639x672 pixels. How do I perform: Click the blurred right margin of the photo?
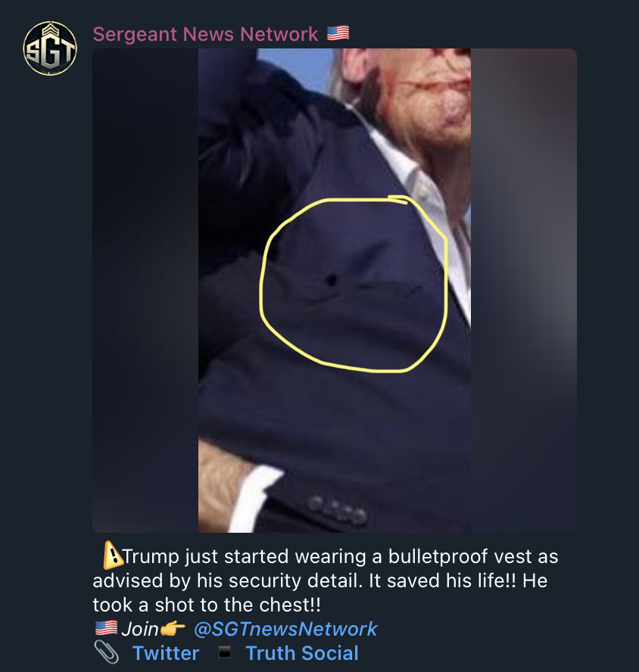524,290
